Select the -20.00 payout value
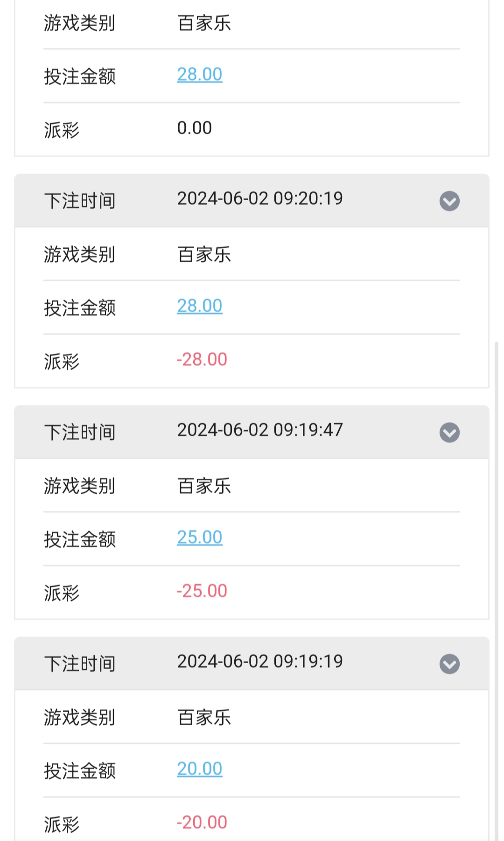 pyautogui.click(x=202, y=823)
